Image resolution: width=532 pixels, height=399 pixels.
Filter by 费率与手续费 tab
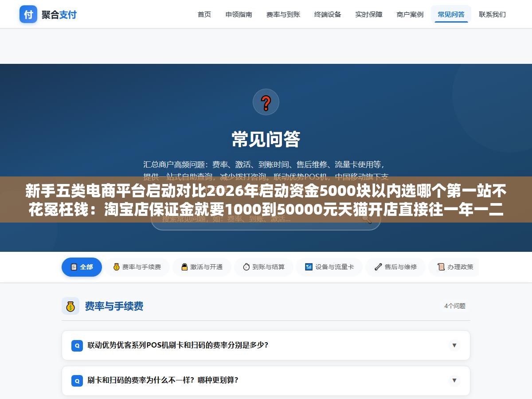(137, 267)
